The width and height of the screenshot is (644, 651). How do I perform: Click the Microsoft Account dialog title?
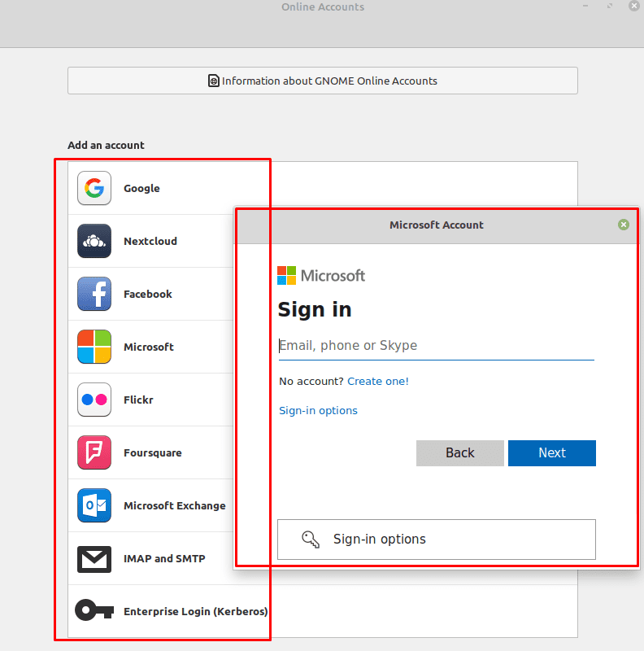point(437,225)
